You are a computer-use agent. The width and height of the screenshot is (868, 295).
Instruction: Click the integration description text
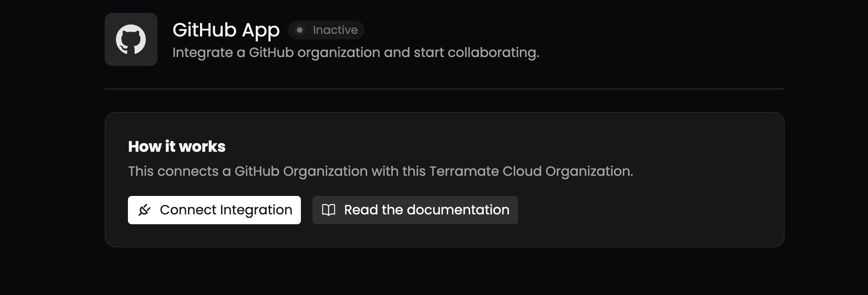355,52
